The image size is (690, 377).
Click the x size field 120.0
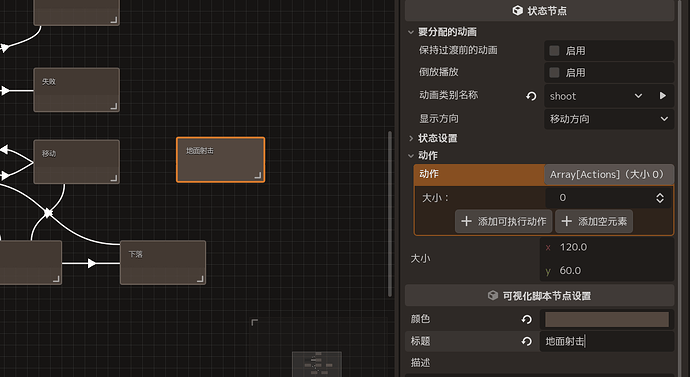[607, 247]
